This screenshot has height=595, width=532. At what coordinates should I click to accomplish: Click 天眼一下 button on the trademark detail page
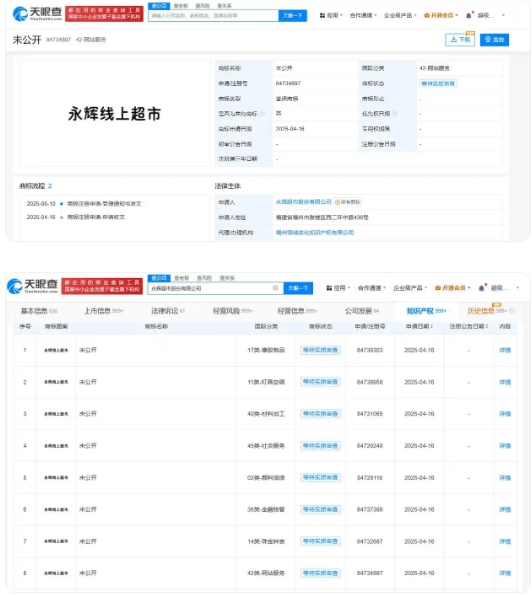point(293,16)
